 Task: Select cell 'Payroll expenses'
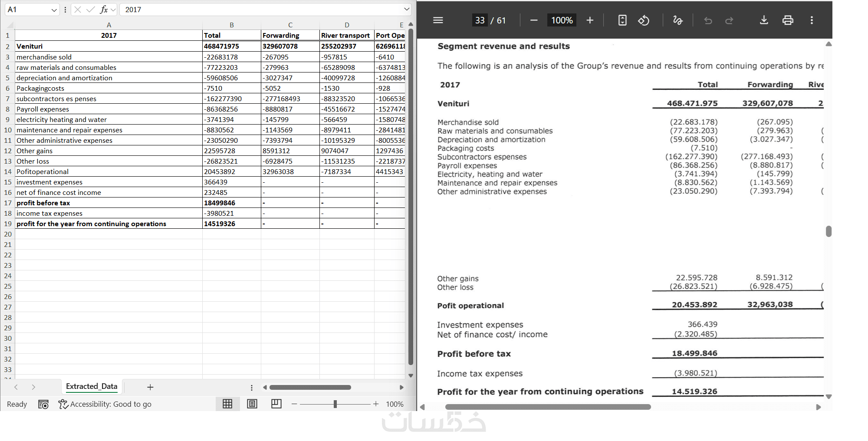tap(109, 109)
